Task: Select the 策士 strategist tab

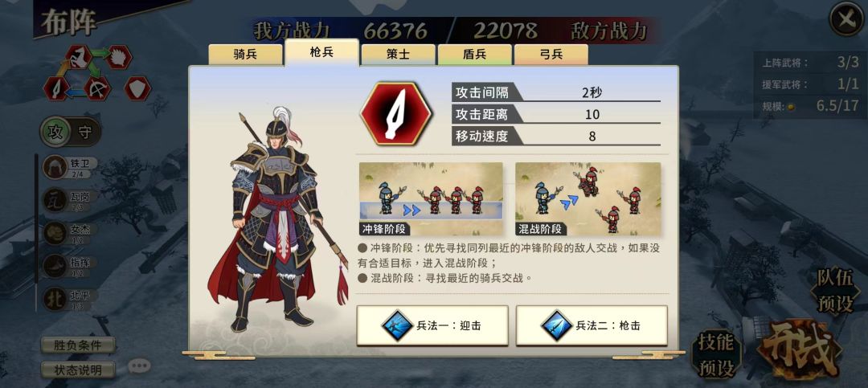Action: tap(398, 55)
